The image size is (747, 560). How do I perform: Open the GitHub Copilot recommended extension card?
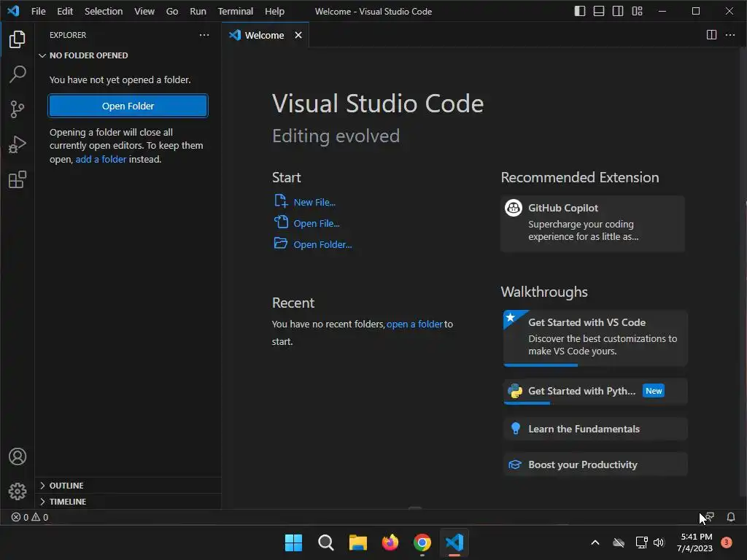click(592, 223)
